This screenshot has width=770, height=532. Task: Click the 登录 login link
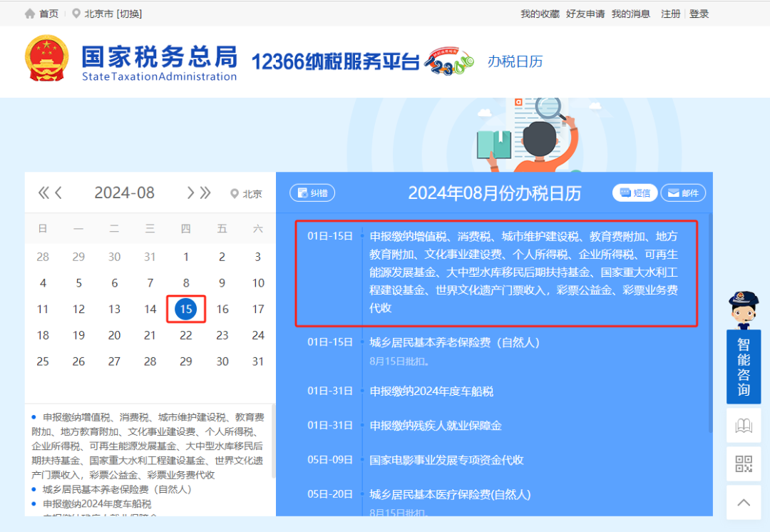tap(699, 14)
